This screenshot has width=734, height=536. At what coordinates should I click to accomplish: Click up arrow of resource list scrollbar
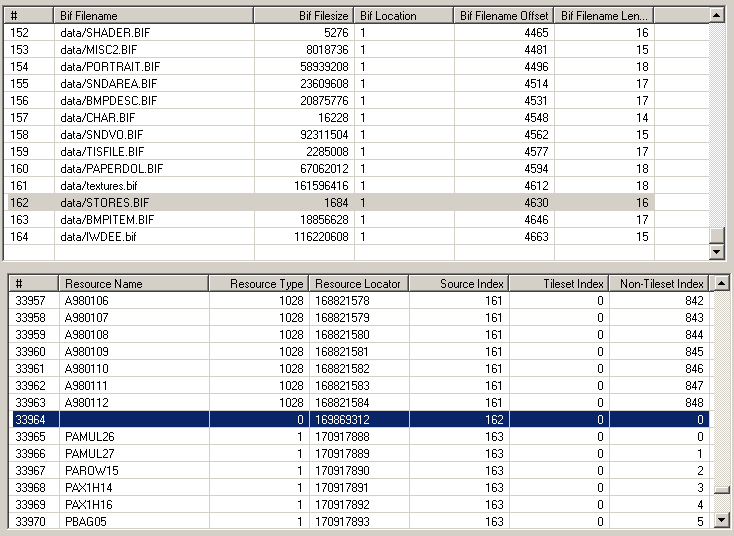point(721,283)
